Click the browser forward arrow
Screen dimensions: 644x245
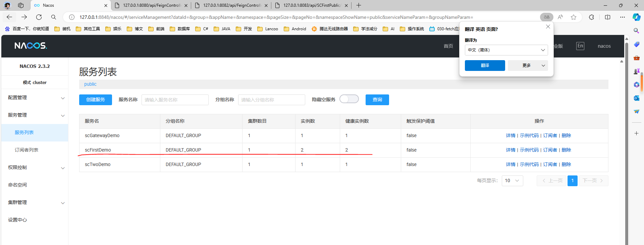24,17
